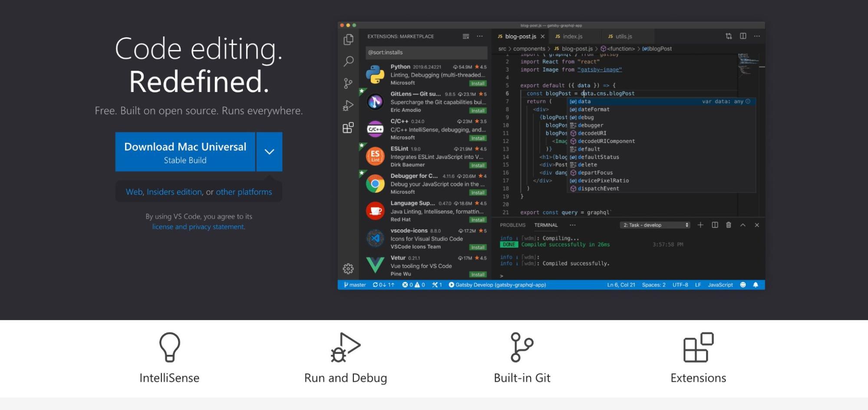
Task: Switch to the PROBLEMS panel tab
Action: 512,225
